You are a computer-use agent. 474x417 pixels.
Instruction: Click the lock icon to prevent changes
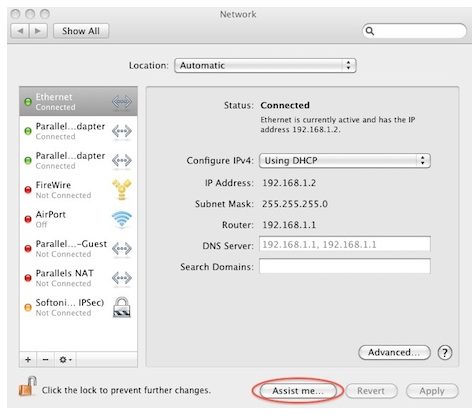[28, 387]
